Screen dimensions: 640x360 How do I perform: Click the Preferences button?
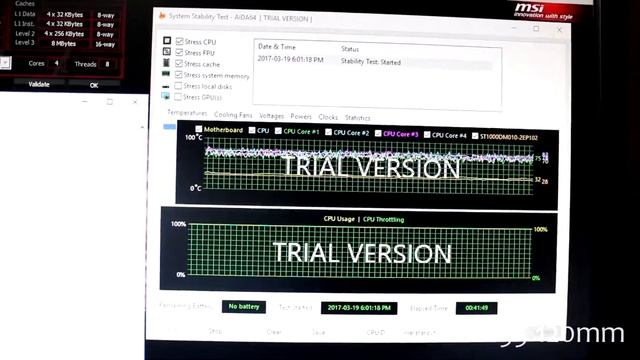pos(420,333)
